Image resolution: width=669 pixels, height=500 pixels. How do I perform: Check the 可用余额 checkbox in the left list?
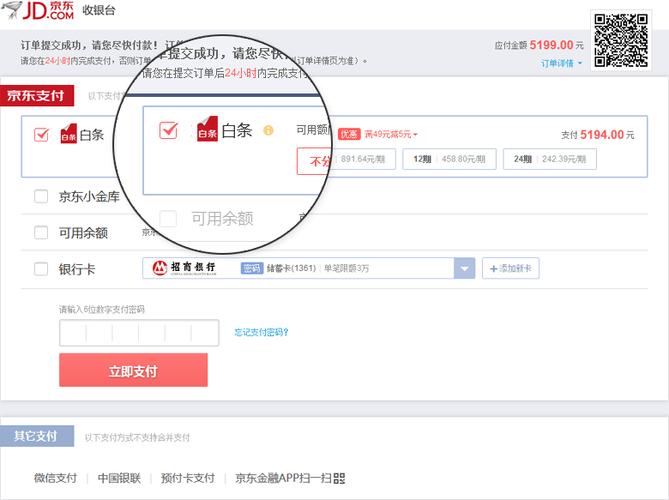tap(41, 233)
